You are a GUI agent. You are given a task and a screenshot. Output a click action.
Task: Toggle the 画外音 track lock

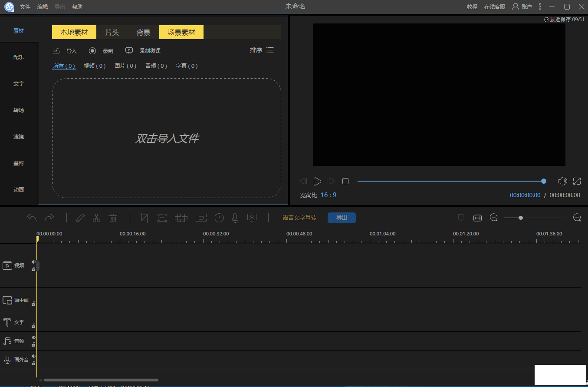33,363
